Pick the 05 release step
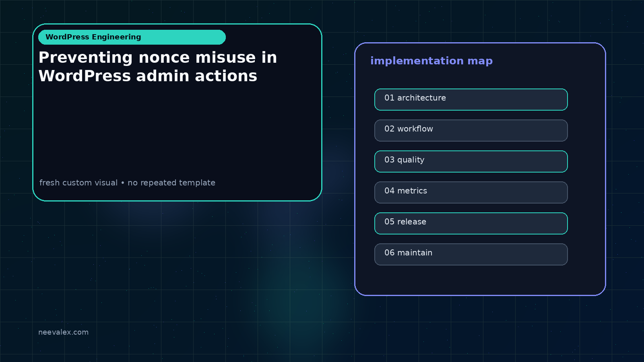 pos(471,223)
